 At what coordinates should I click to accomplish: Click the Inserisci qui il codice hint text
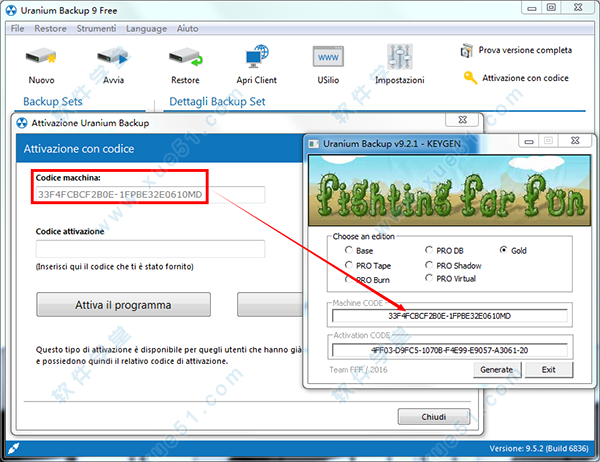tap(114, 266)
